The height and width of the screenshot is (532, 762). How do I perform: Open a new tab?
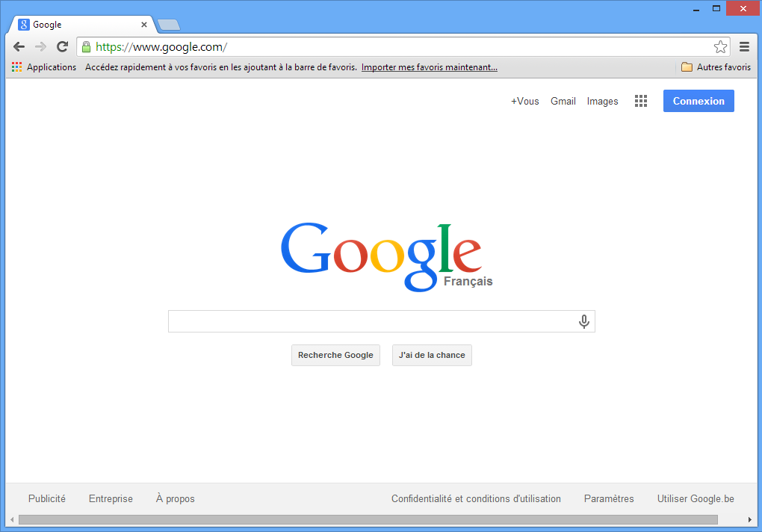[169, 25]
